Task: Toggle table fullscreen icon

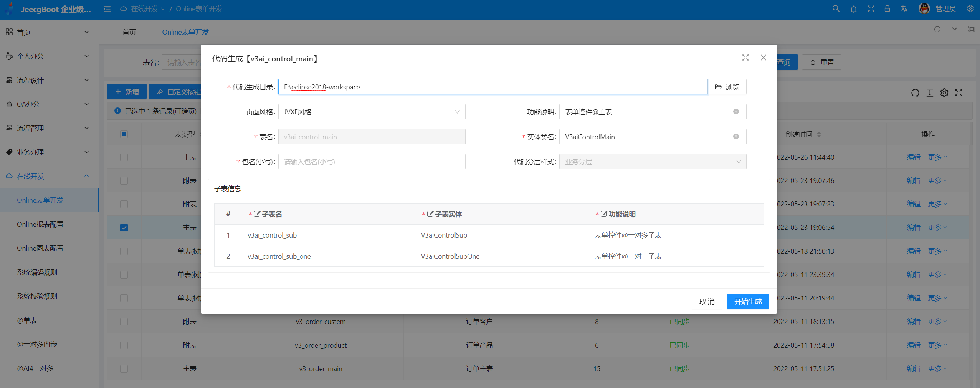Action: pyautogui.click(x=959, y=93)
